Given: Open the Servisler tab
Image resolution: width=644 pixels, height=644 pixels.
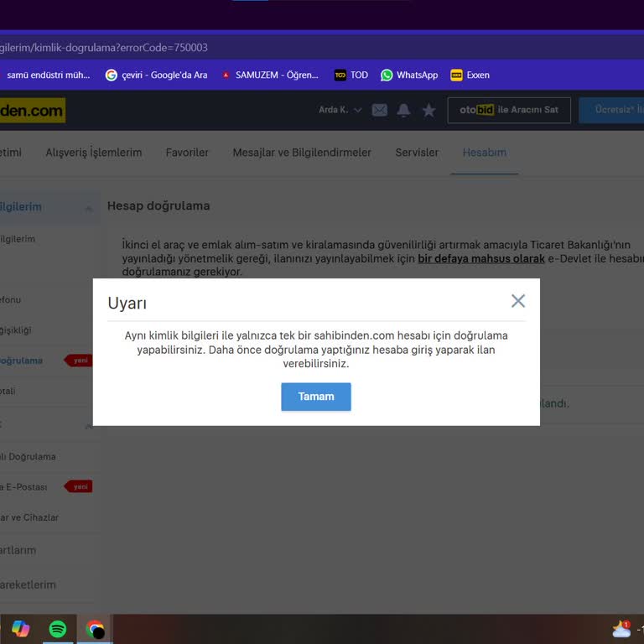Looking at the screenshot, I should pyautogui.click(x=417, y=153).
